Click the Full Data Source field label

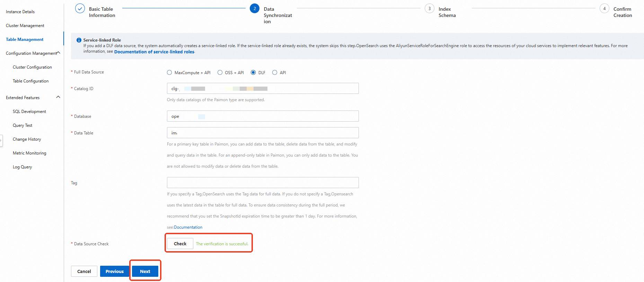coord(89,72)
